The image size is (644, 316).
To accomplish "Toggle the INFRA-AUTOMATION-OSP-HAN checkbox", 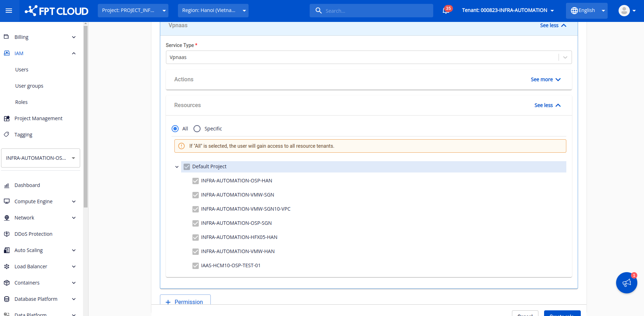I will (196, 181).
